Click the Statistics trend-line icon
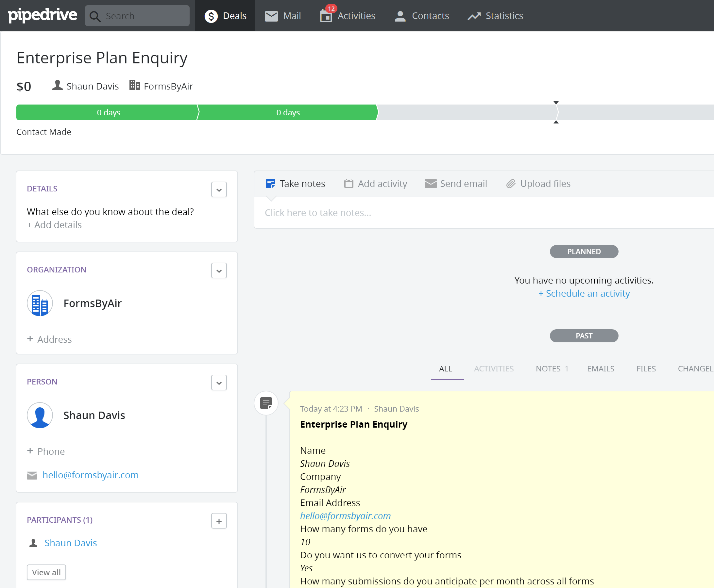The image size is (714, 588). 474,16
